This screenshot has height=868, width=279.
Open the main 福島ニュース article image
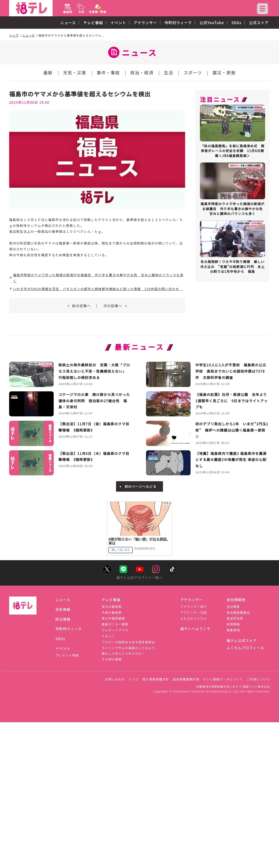pyautogui.click(x=97, y=159)
